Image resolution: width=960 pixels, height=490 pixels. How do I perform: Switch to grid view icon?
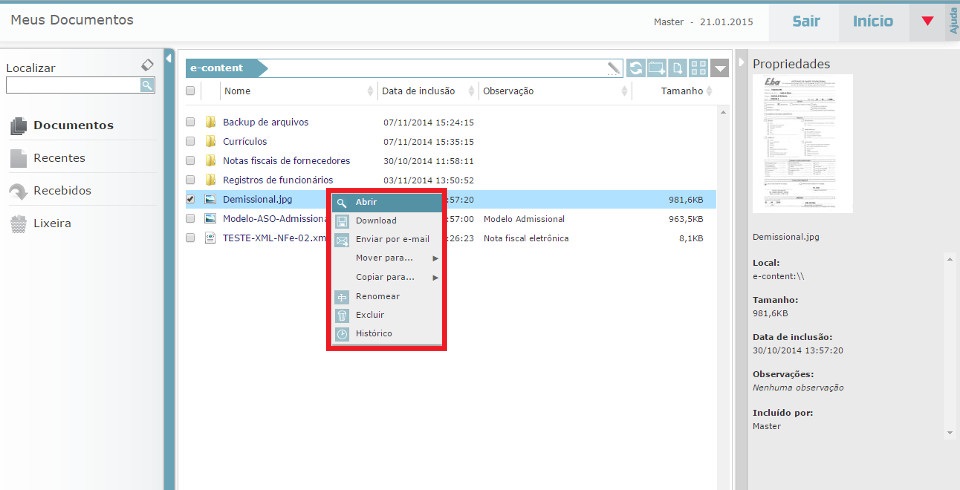coord(698,68)
